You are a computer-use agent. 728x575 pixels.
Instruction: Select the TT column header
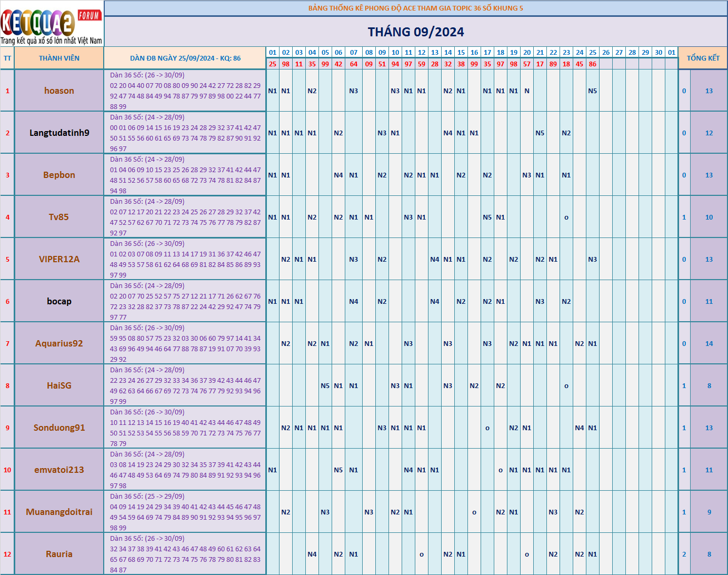tap(7, 58)
